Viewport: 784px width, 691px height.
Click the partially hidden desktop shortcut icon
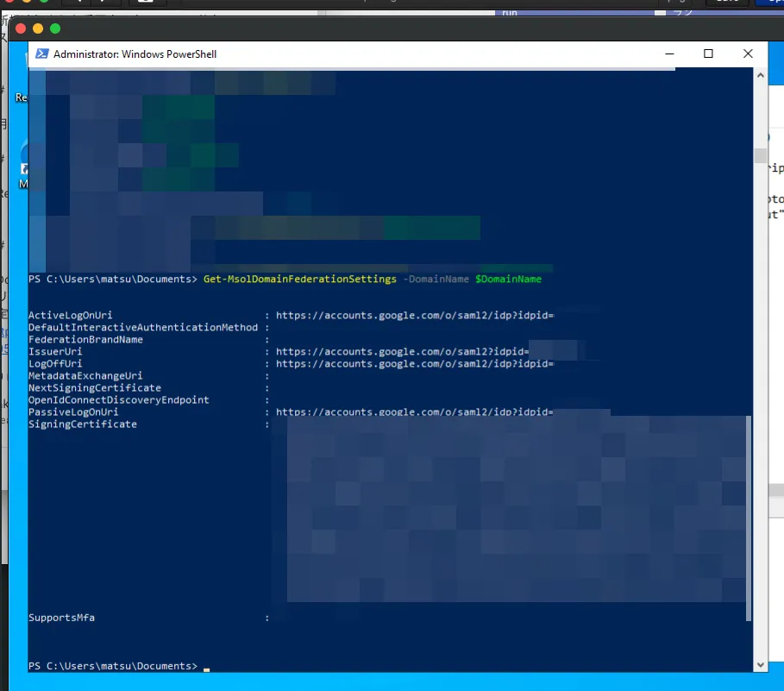[24, 170]
